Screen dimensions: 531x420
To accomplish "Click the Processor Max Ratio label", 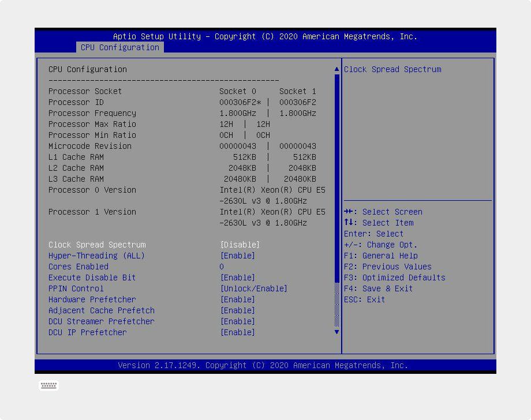I will (92, 124).
